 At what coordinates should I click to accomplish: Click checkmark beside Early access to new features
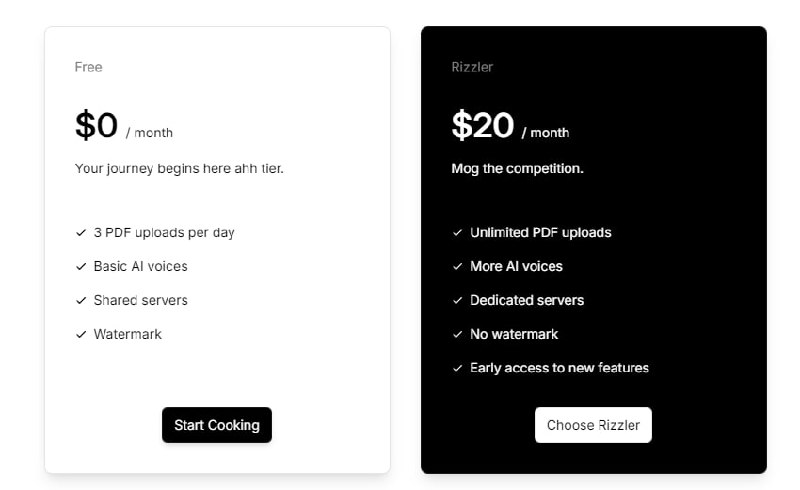[458, 369]
